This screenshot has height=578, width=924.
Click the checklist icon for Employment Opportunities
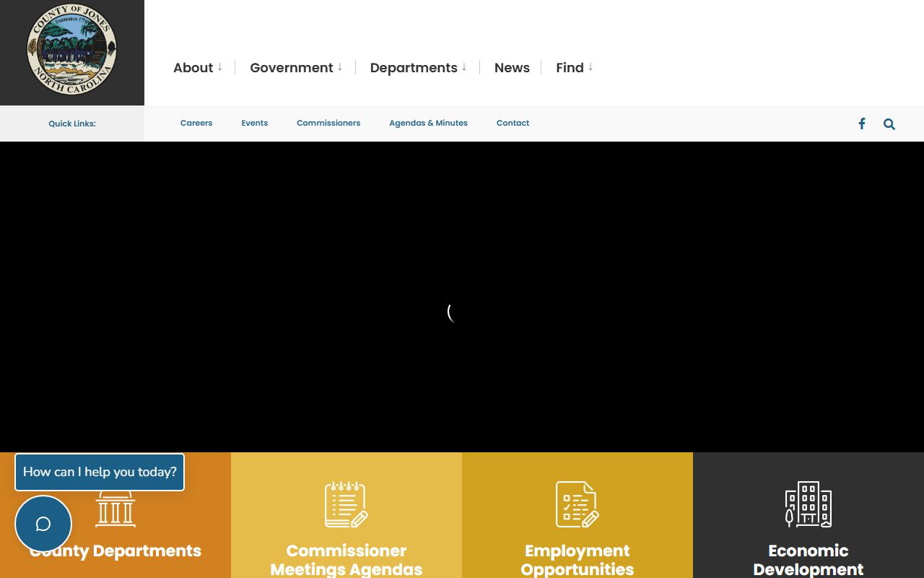(x=577, y=504)
